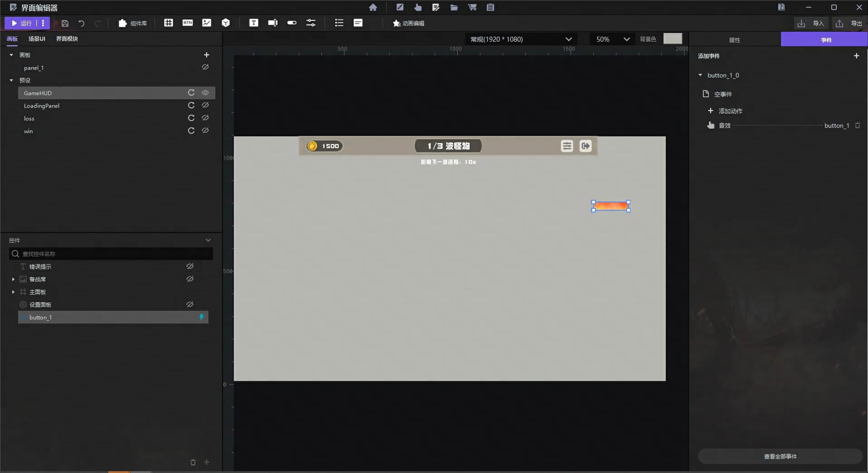Add a new panel with the plus icon

(207, 55)
